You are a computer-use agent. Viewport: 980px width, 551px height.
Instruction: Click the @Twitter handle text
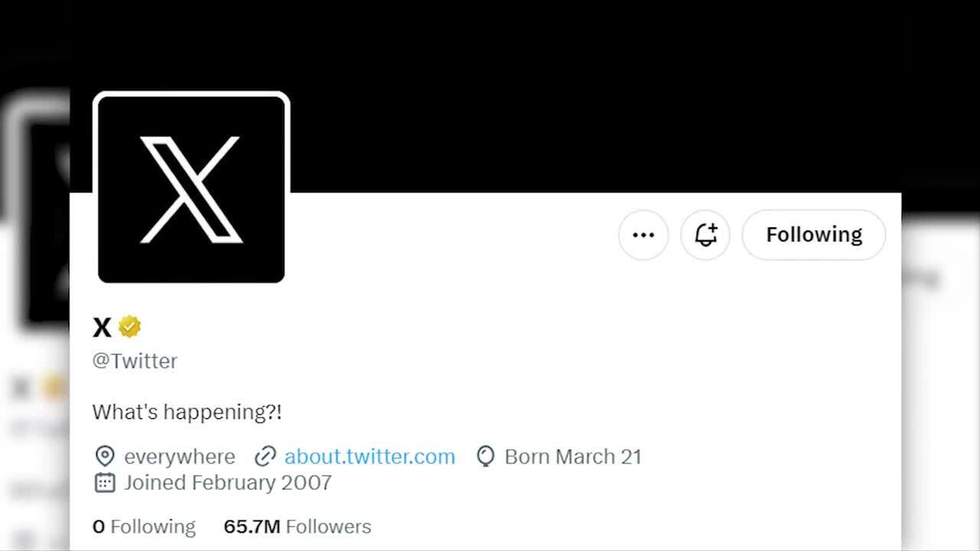tap(135, 361)
